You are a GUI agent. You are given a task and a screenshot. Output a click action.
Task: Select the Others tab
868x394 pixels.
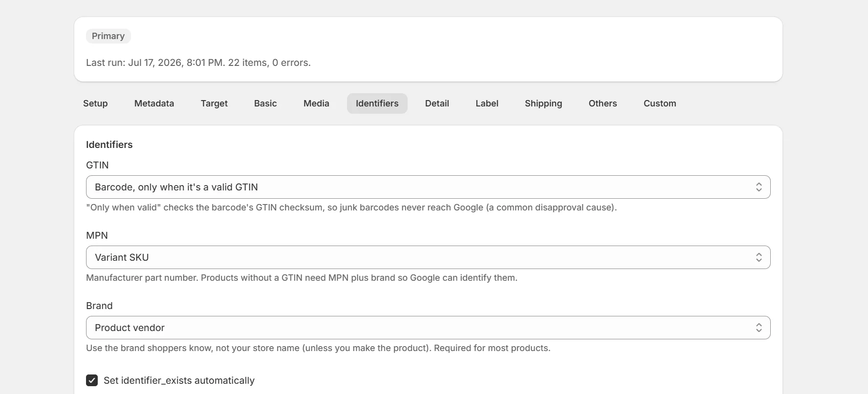tap(603, 104)
